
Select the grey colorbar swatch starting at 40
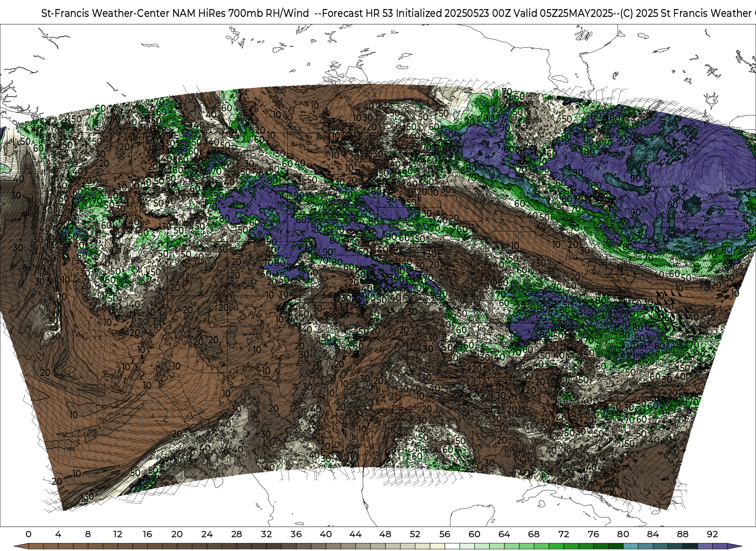coord(333,546)
